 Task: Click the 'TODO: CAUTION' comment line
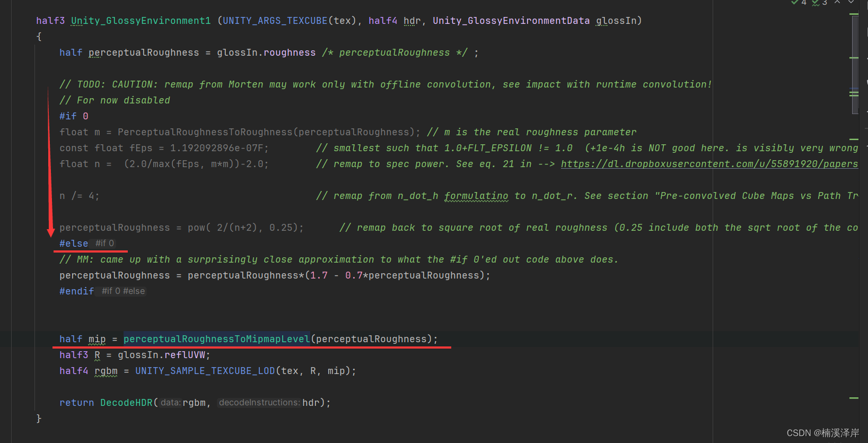[x=385, y=84]
